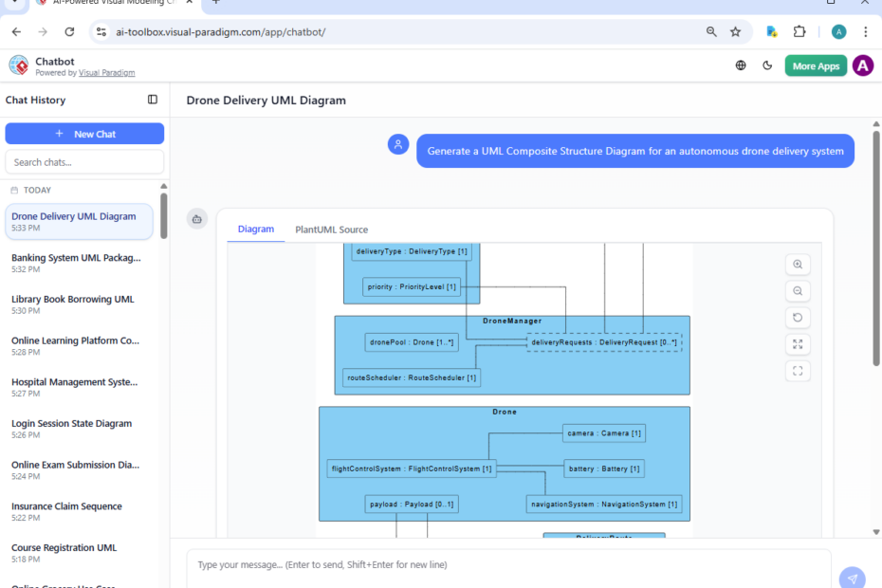Open browser extensions dropdown
The height and width of the screenshot is (588, 882).
[x=799, y=31]
